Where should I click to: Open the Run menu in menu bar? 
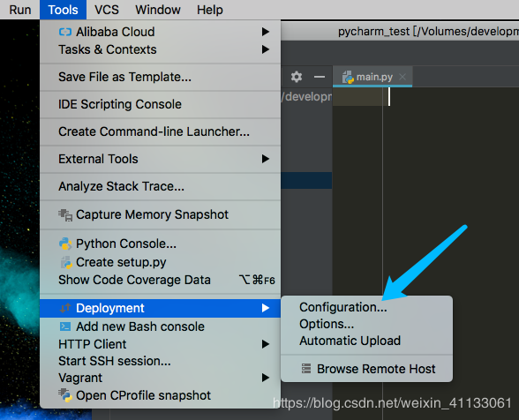pos(19,10)
